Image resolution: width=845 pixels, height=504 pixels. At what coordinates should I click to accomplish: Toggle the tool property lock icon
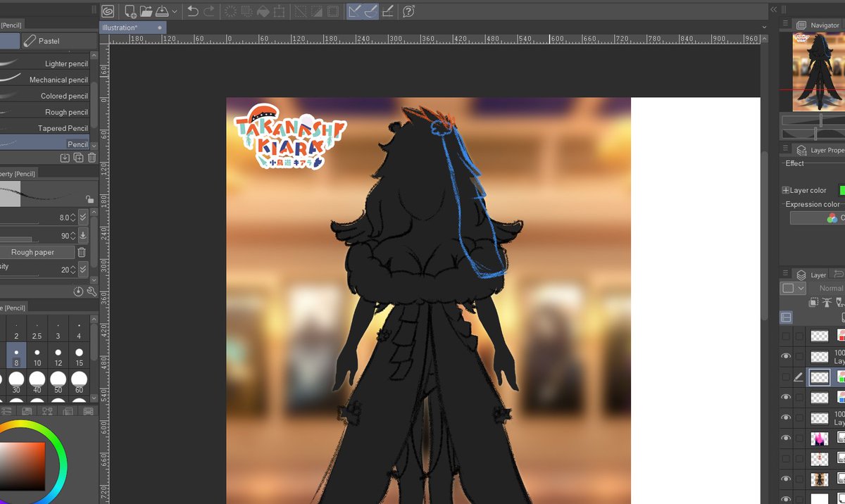click(x=89, y=199)
